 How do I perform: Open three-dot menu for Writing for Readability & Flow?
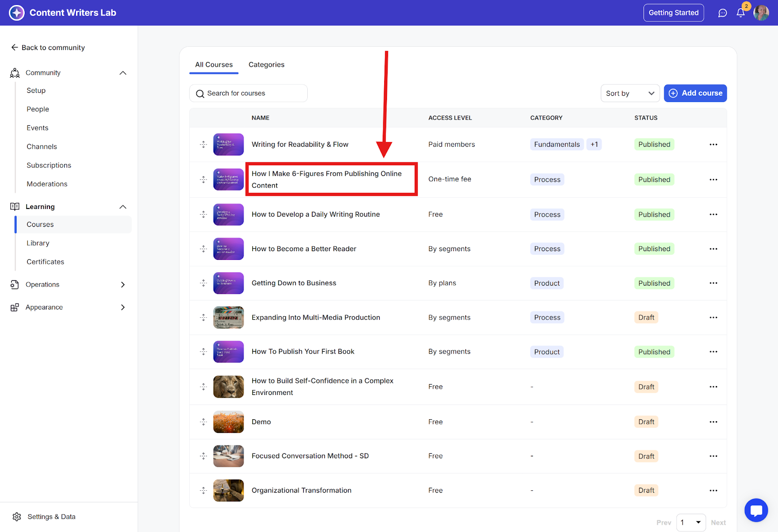click(x=713, y=144)
